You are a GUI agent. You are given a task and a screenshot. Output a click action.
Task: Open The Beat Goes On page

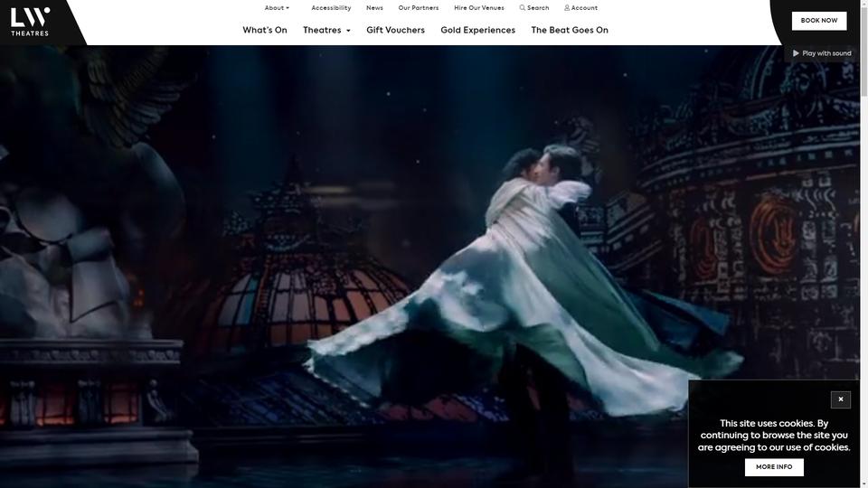(x=570, y=30)
